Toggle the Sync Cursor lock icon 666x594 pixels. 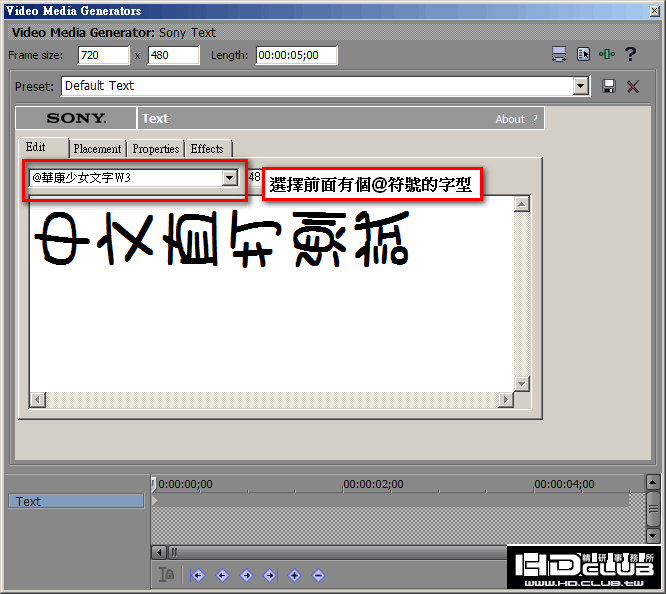coord(166,575)
